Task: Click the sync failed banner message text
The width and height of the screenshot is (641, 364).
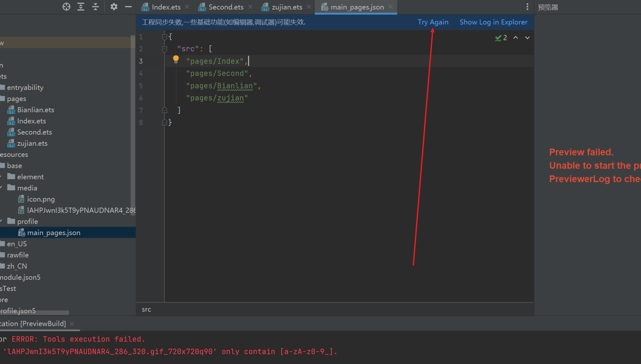Action: [x=223, y=22]
